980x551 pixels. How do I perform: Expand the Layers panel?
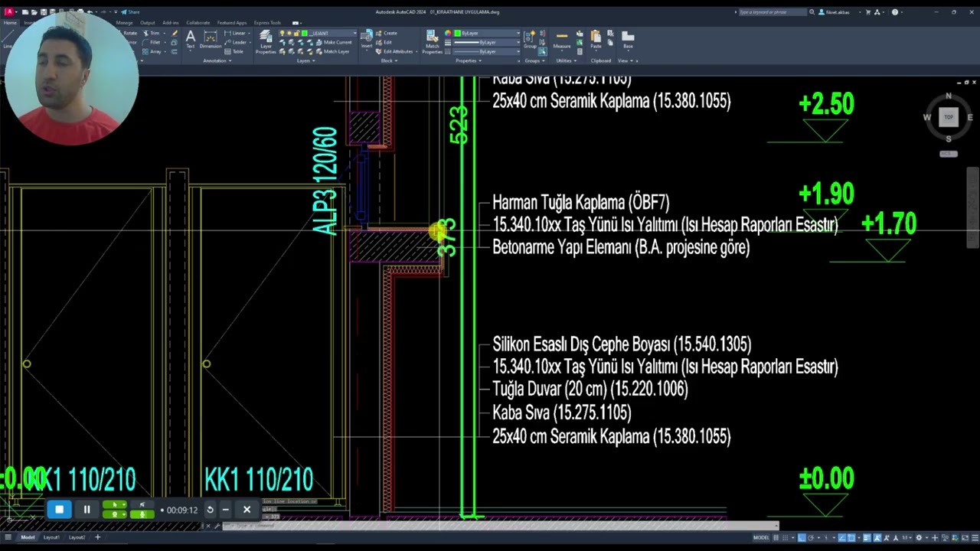point(305,60)
